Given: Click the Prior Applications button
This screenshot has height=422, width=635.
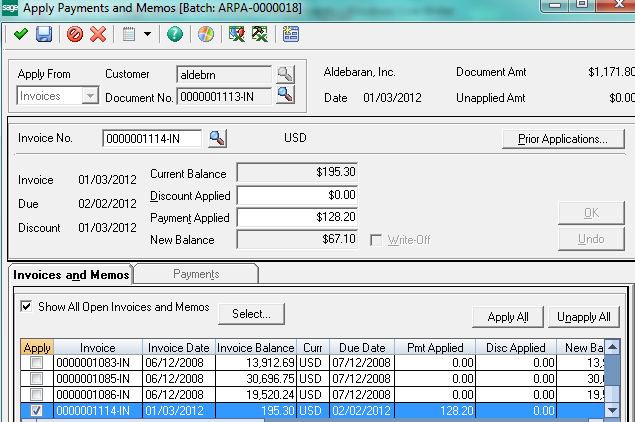Looking at the screenshot, I should (563, 138).
